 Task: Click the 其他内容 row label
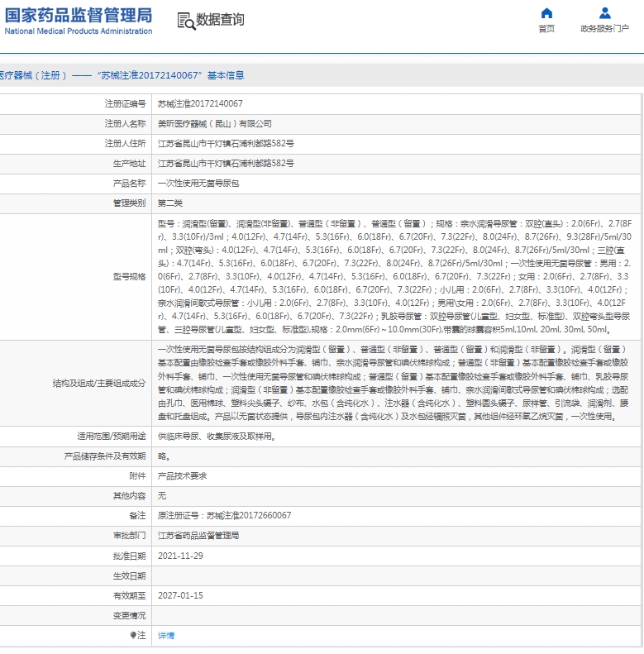point(129,495)
